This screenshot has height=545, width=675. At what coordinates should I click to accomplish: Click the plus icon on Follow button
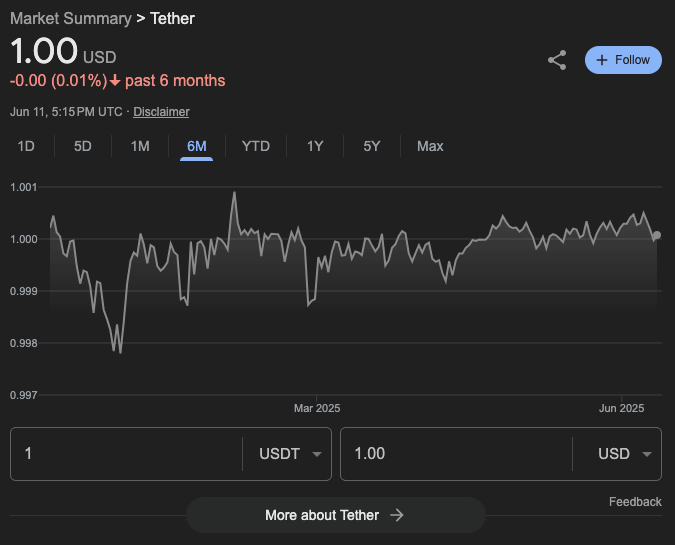coord(602,60)
